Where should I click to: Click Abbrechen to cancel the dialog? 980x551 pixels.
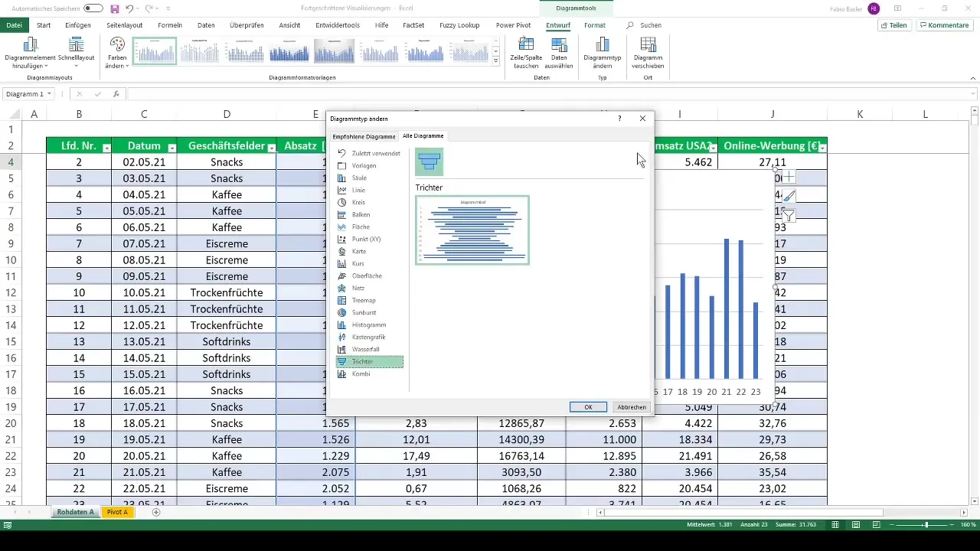click(x=632, y=407)
